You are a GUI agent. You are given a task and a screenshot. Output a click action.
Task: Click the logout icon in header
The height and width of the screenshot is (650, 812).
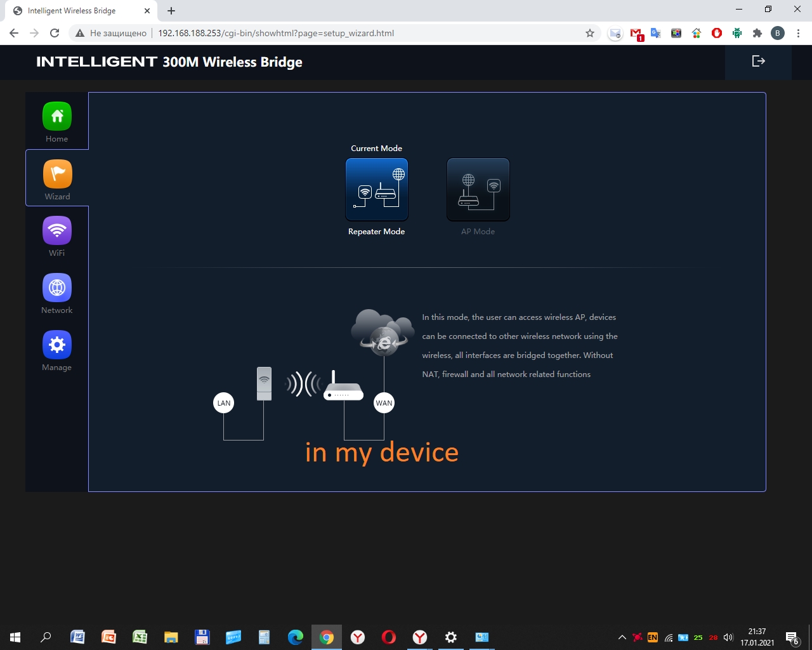[758, 61]
